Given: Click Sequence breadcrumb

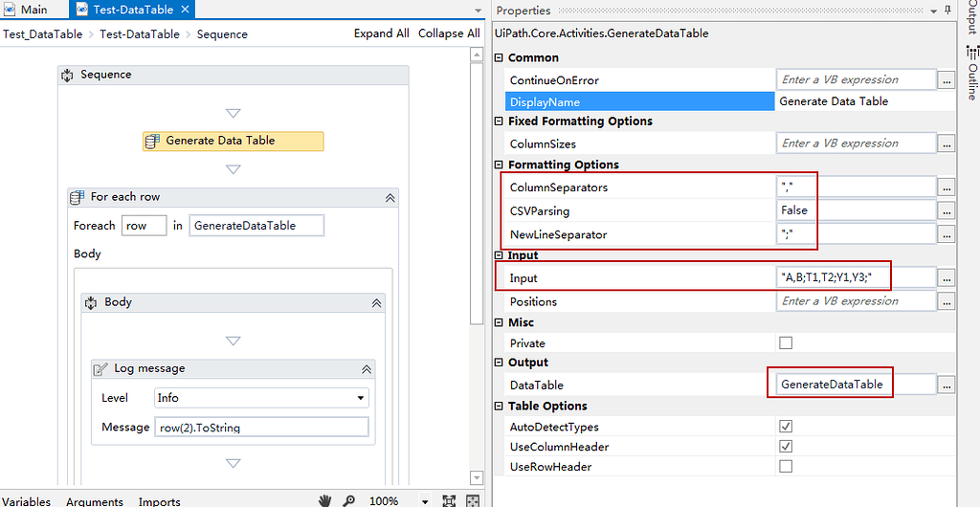Looking at the screenshot, I should [x=222, y=34].
